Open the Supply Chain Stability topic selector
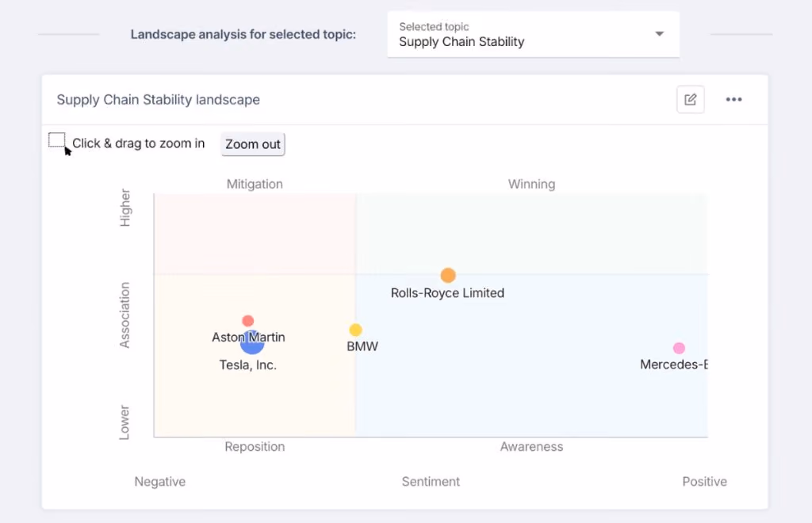This screenshot has width=812, height=523. [x=533, y=34]
